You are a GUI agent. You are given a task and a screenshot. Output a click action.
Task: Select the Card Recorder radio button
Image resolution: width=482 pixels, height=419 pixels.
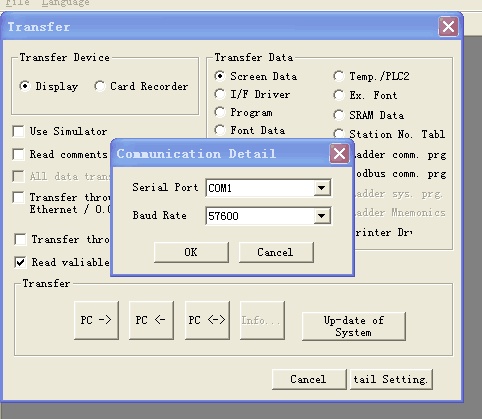[100, 86]
